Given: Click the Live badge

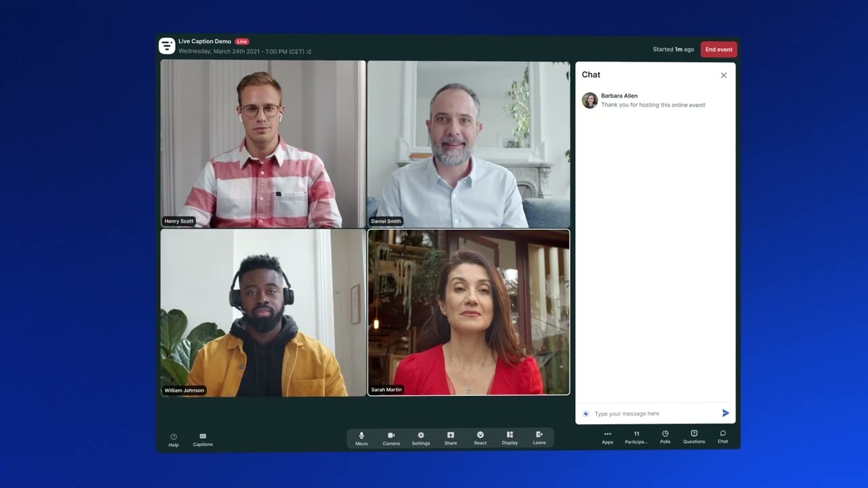Looking at the screenshot, I should [x=242, y=41].
